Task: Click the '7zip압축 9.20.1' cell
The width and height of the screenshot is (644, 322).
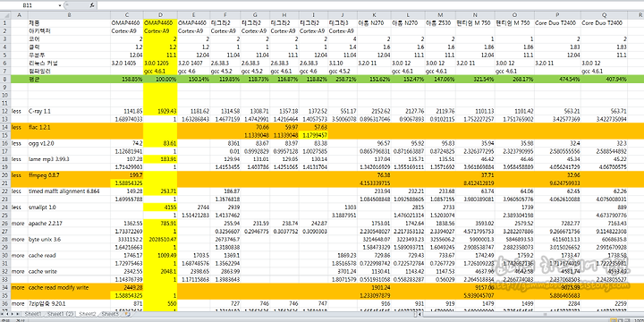Action: (x=69, y=303)
